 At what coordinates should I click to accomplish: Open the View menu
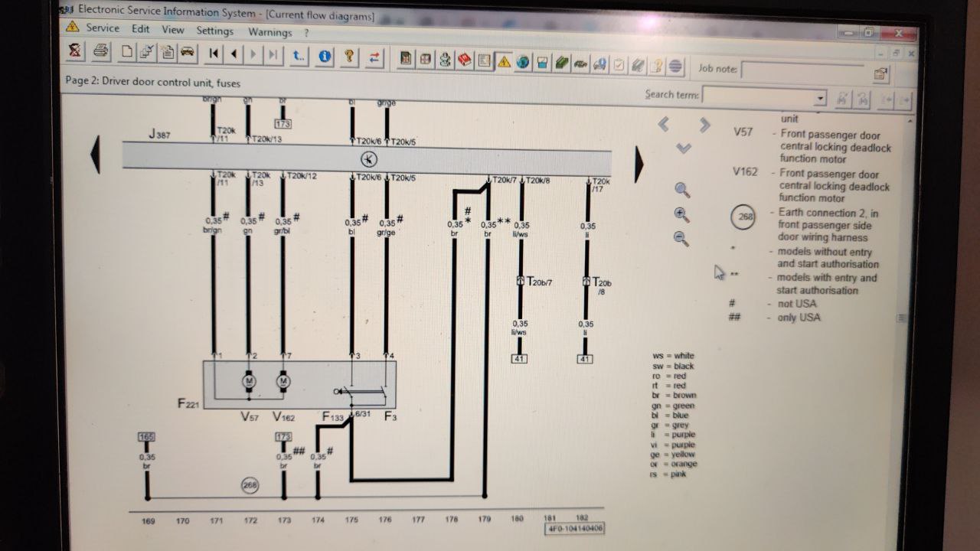pyautogui.click(x=173, y=30)
